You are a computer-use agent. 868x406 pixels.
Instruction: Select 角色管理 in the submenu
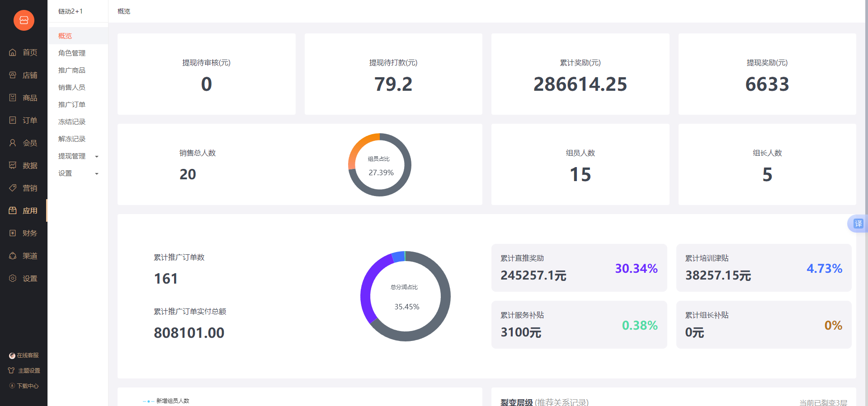tap(72, 53)
